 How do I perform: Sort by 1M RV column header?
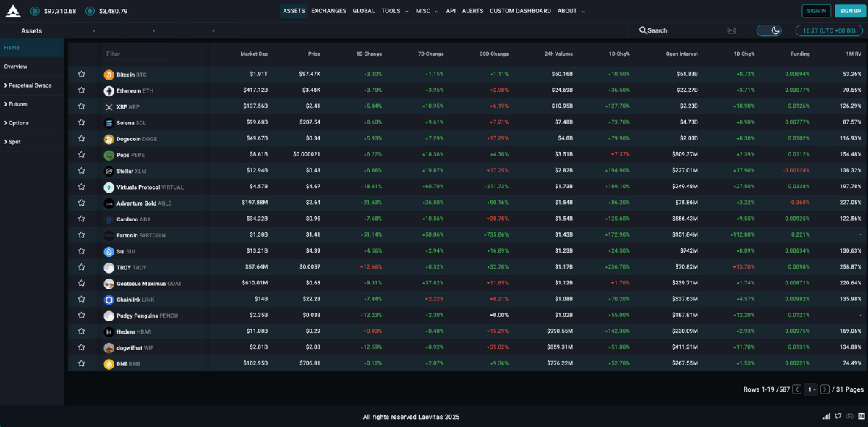click(x=854, y=54)
